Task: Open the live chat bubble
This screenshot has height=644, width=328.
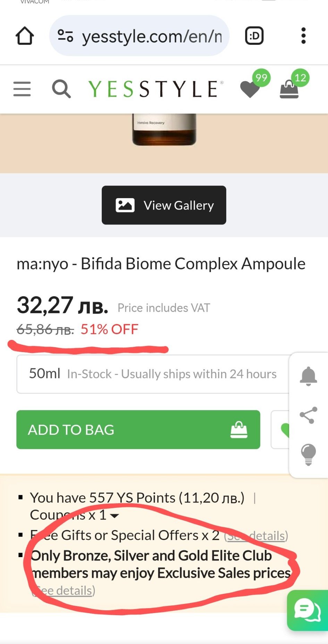Action: [x=308, y=610]
